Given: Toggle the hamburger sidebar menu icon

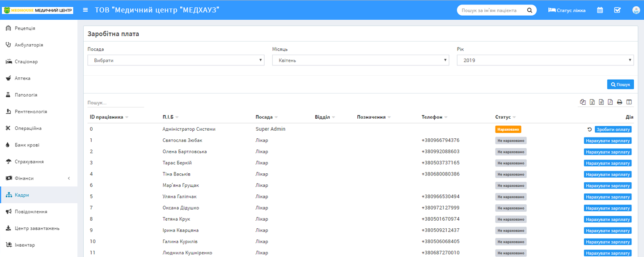Looking at the screenshot, I should click(x=85, y=10).
